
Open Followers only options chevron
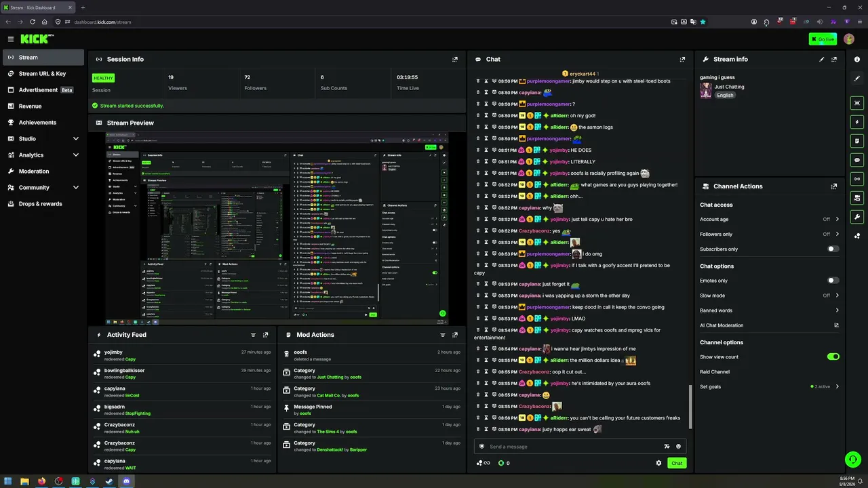(837, 235)
